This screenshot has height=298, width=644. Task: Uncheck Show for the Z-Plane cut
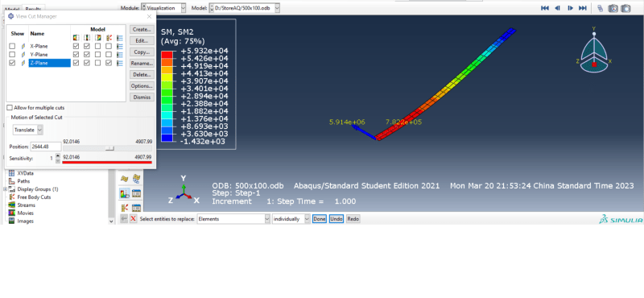[x=12, y=63]
